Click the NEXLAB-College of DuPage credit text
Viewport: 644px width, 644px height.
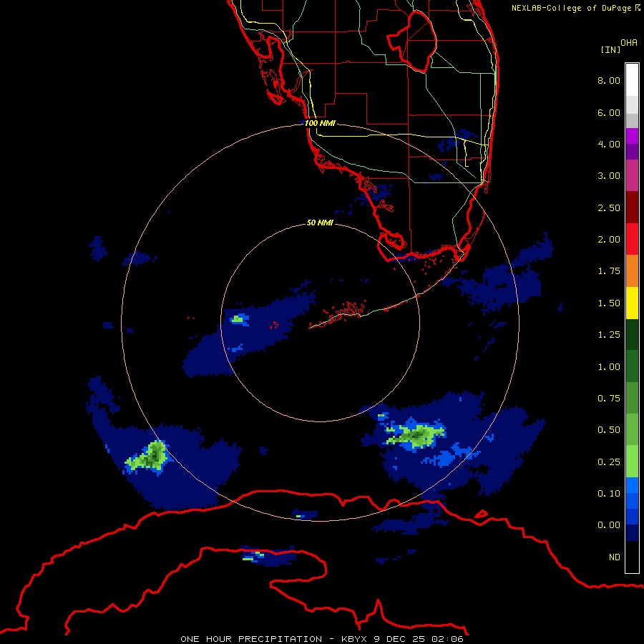pyautogui.click(x=576, y=8)
